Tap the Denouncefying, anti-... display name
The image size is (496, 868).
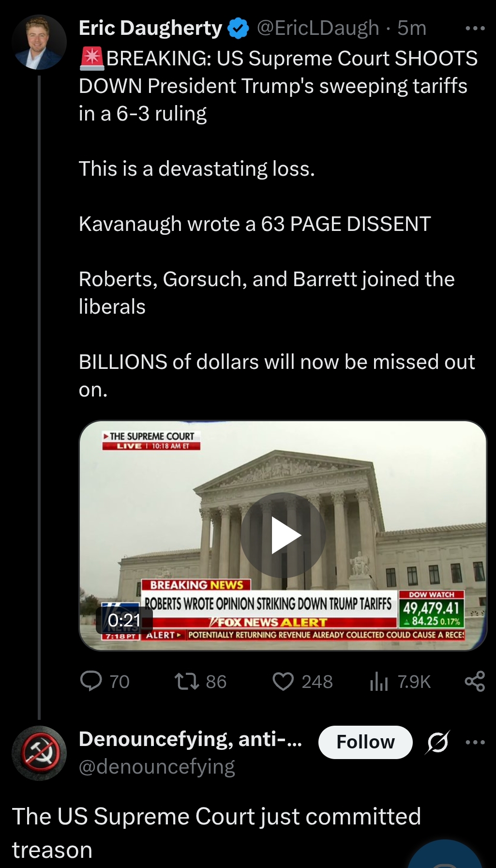tap(191, 739)
